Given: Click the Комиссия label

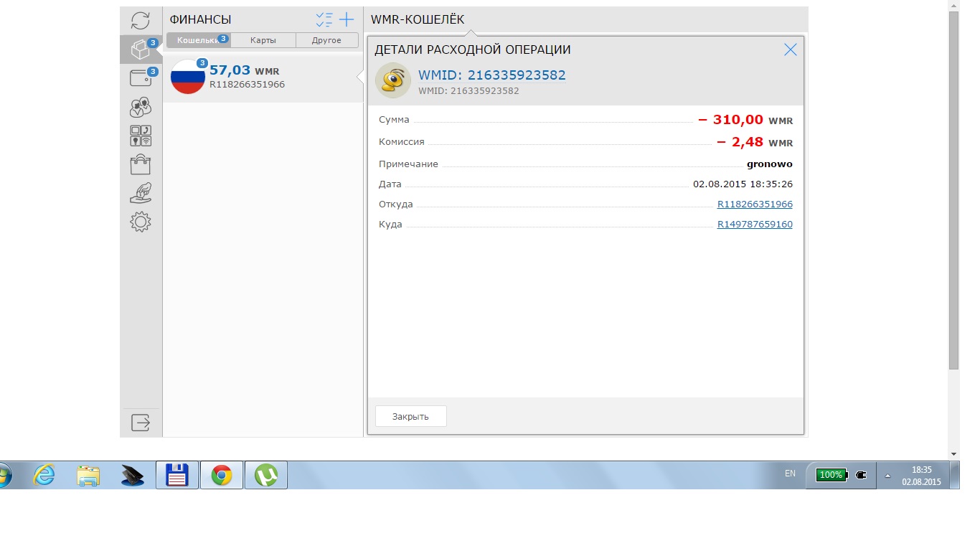Looking at the screenshot, I should coord(402,142).
